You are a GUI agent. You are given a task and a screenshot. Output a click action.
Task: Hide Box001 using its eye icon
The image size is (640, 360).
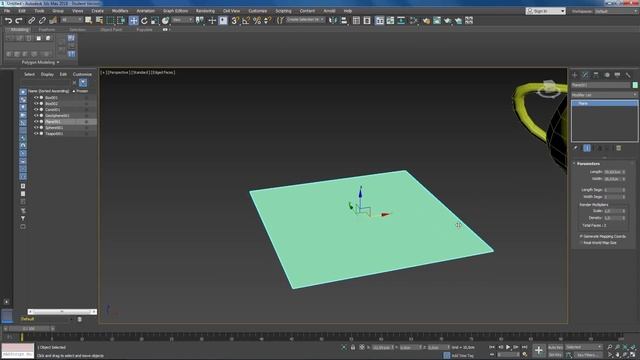[36, 98]
